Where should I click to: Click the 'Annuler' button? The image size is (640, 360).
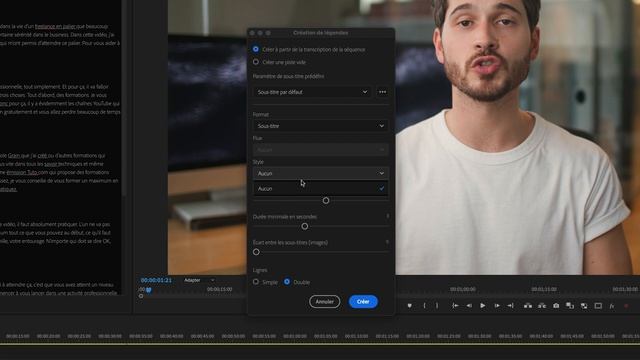pyautogui.click(x=324, y=302)
